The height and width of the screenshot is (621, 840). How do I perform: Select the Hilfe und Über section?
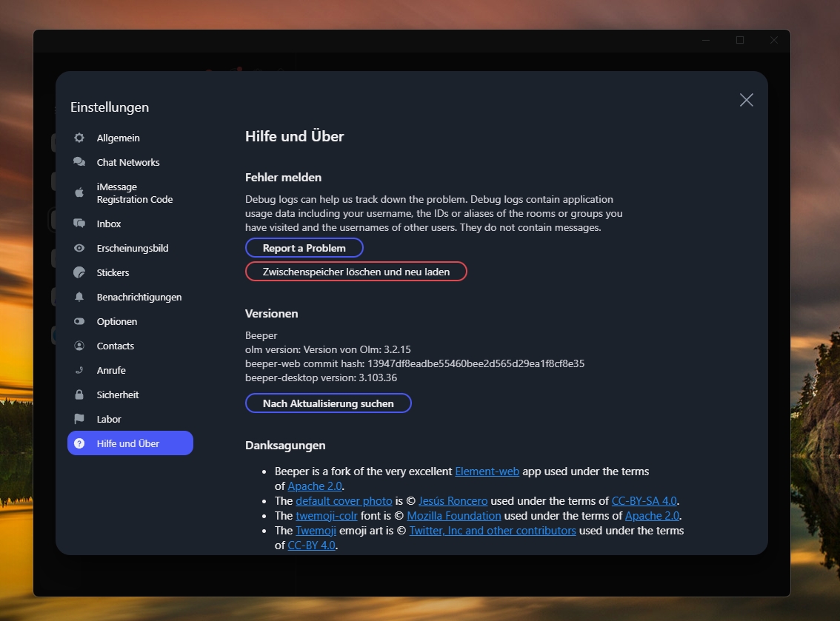click(130, 443)
